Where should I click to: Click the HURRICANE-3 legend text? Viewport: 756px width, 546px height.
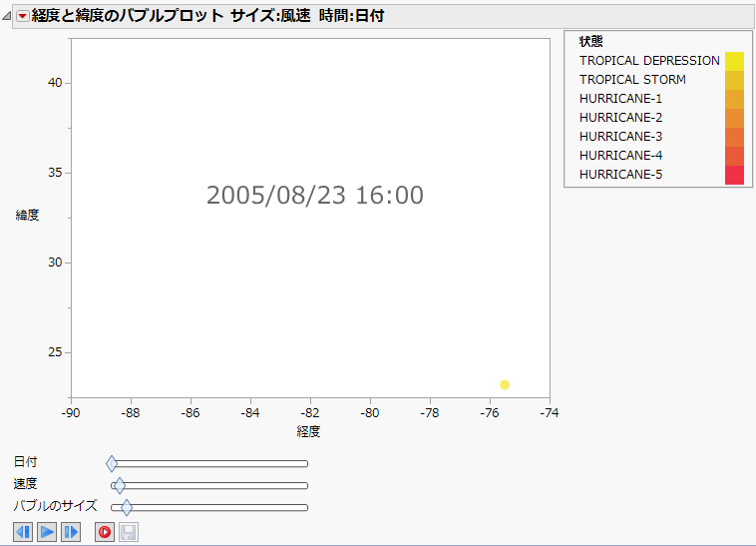tap(621, 137)
